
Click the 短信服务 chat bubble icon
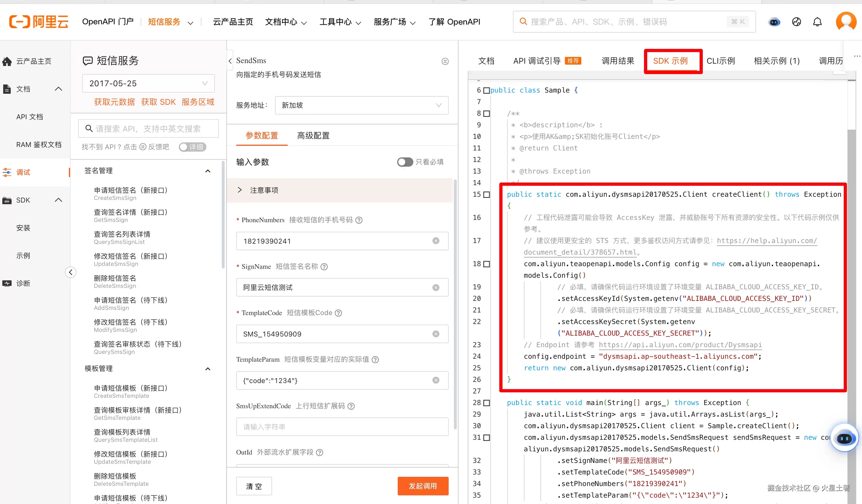coord(88,61)
